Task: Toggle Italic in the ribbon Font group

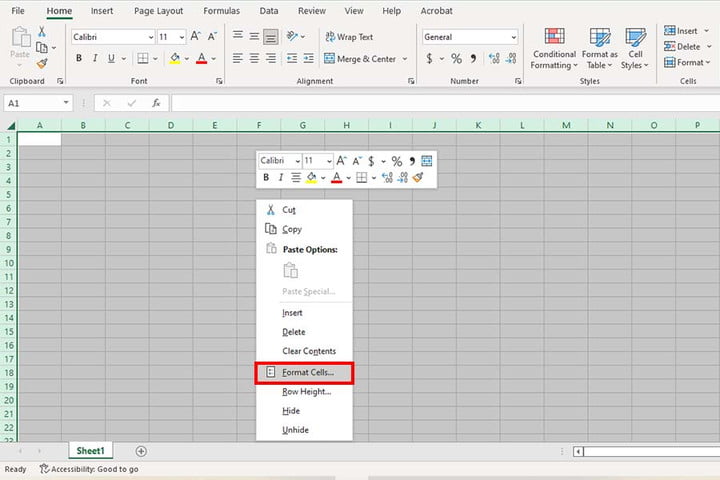Action: tap(95, 58)
